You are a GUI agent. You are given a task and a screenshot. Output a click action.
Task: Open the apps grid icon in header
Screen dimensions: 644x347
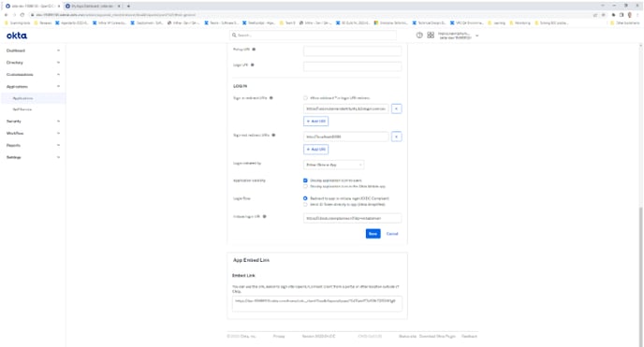(431, 36)
